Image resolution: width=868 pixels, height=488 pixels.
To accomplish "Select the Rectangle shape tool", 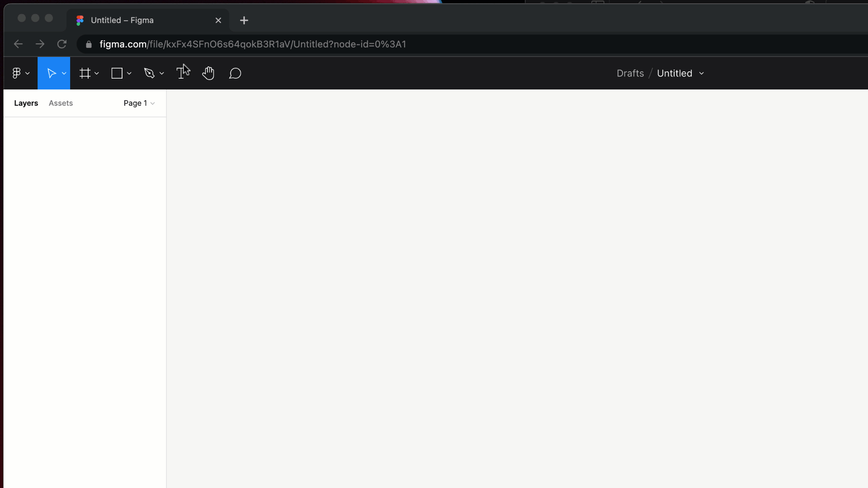I will pos(117,73).
